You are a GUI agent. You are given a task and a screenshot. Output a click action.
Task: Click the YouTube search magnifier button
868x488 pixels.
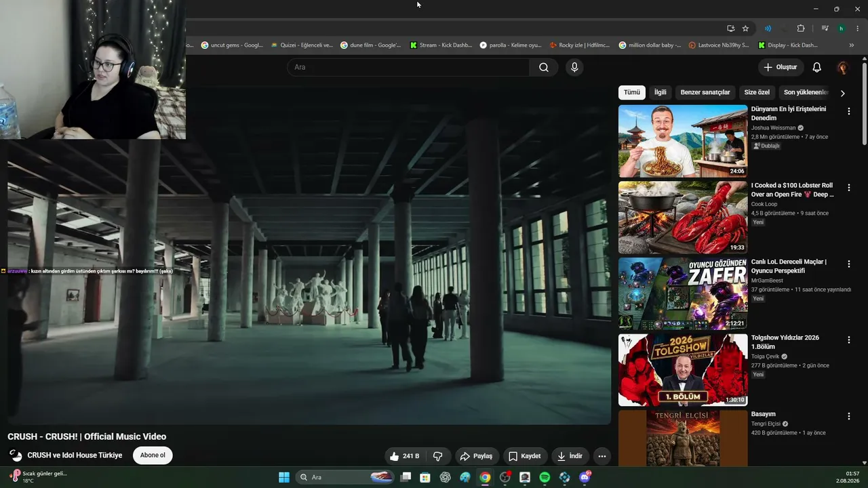(544, 67)
